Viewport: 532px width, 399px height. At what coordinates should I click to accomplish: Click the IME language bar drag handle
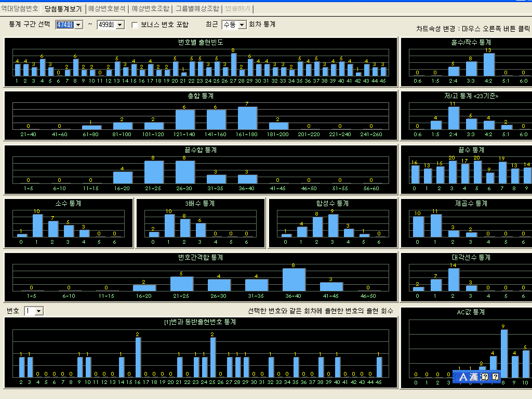pos(455,377)
